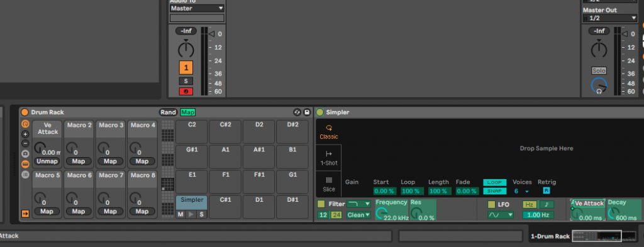Toggle the Retrig R button
The height and width of the screenshot is (247, 644).
pos(547,190)
